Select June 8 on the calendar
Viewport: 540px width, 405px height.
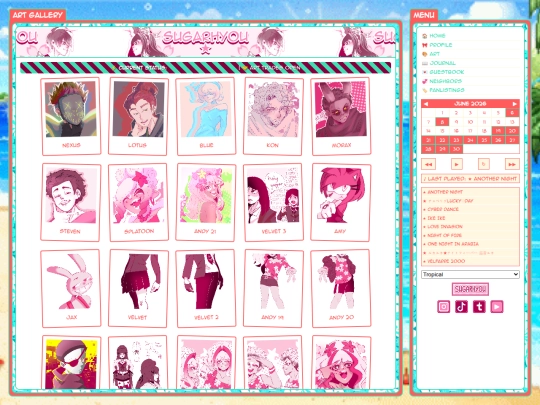click(443, 122)
